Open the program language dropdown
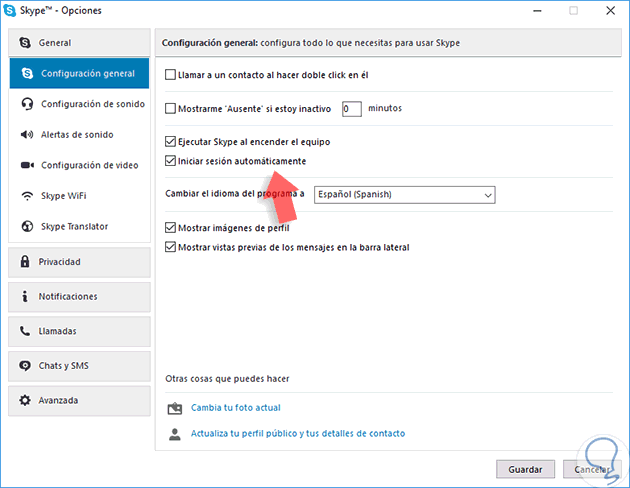 (404, 194)
